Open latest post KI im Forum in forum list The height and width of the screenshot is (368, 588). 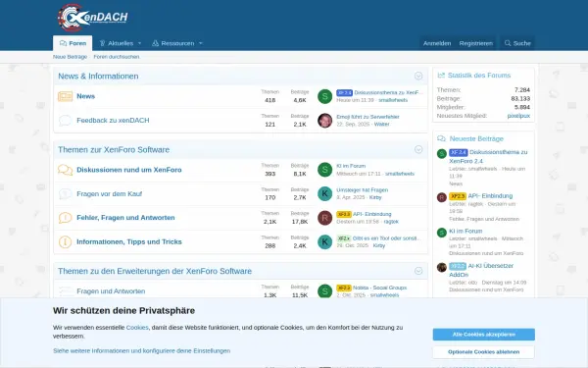[x=351, y=166]
